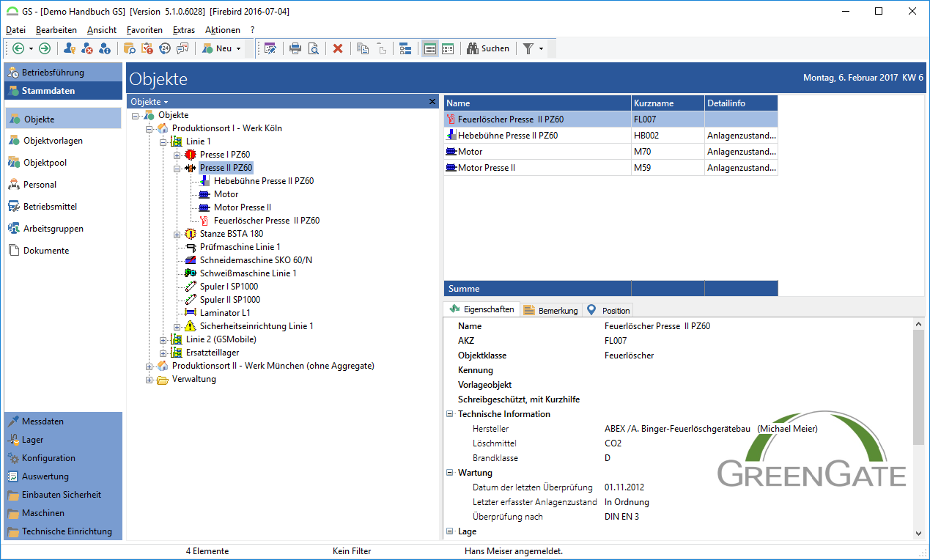Click the copy icon in toolbar
The image size is (930, 560).
click(363, 48)
